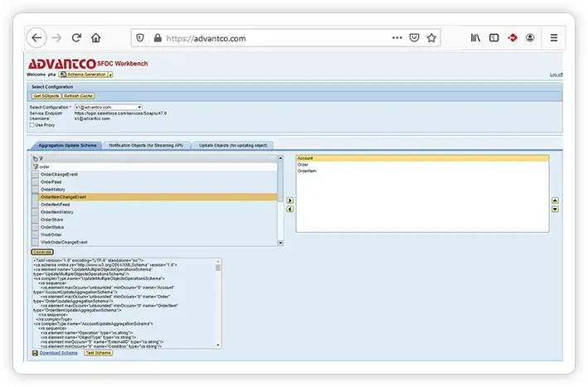The width and height of the screenshot is (588, 387).
Task: Tick the row selector beside OrderFeed
Action: tap(35, 181)
